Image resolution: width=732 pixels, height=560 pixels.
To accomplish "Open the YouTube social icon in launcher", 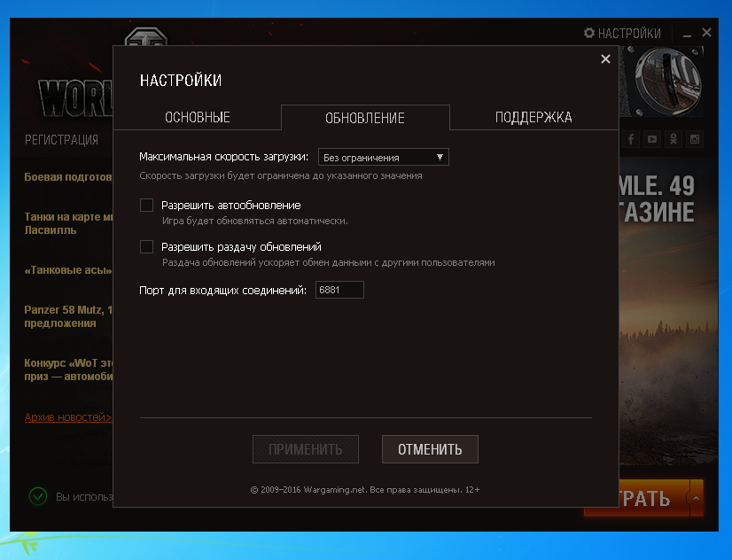I will click(x=652, y=139).
